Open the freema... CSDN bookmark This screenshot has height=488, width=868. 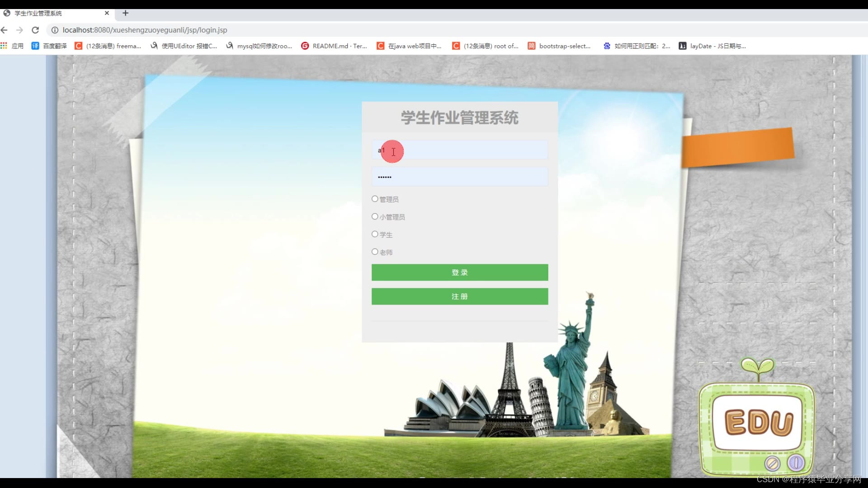108,46
